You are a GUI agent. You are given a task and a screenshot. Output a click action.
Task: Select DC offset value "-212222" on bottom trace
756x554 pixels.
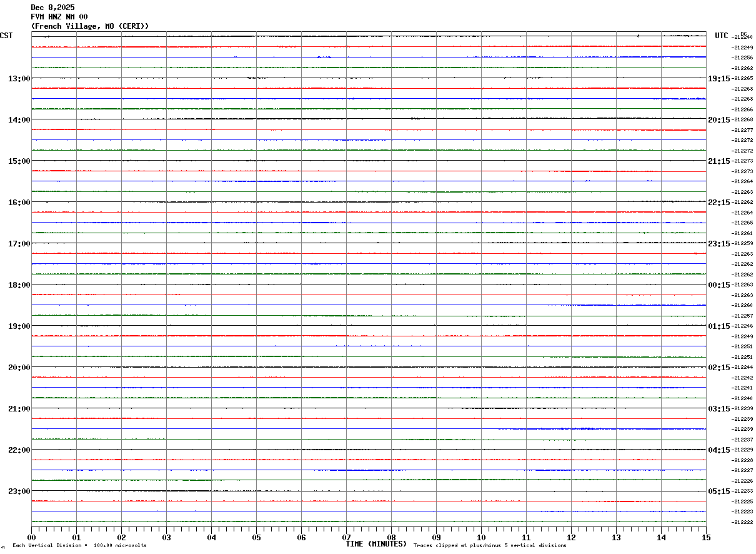pos(742,522)
